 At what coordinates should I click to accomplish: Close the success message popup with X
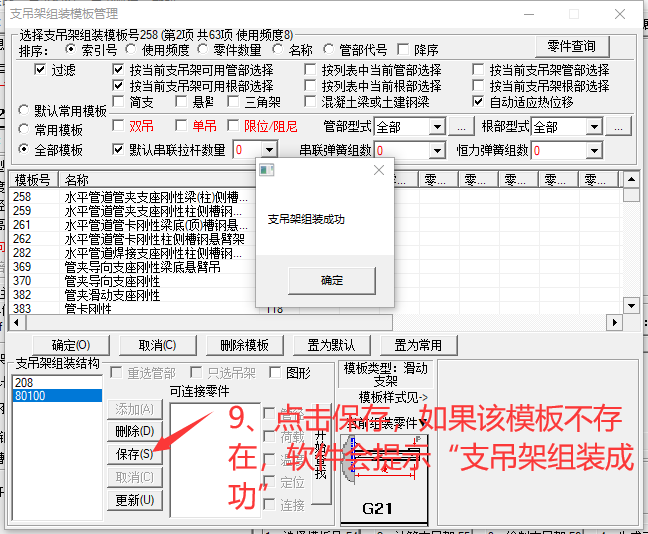pos(379,170)
